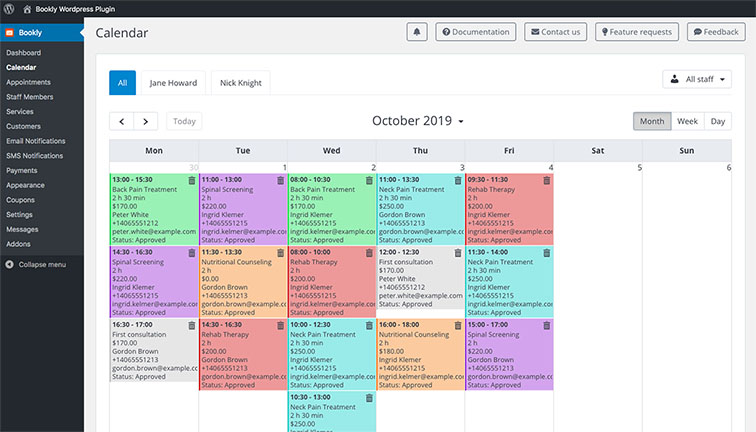Delete Thursday 16:00 - 18:00 Nutritional Counseling

click(x=458, y=325)
